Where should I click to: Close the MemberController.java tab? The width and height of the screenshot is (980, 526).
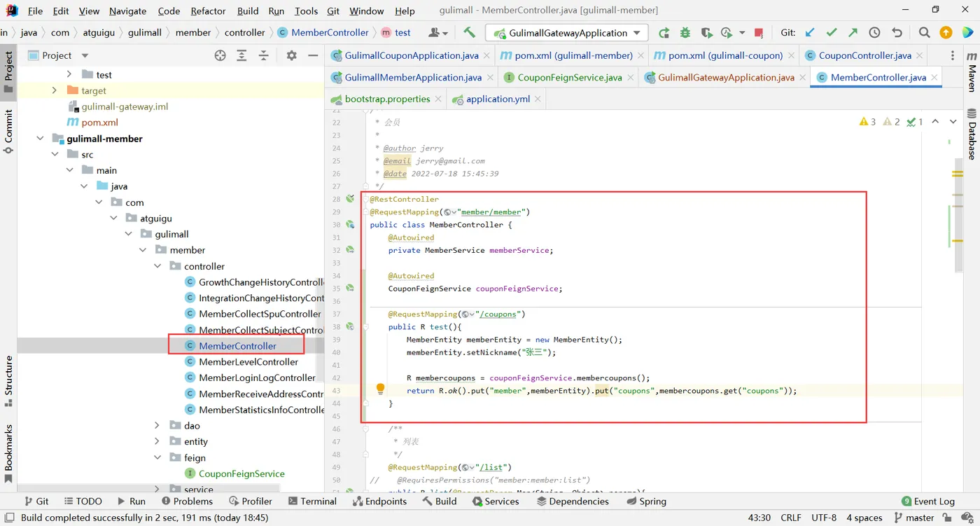(x=933, y=78)
